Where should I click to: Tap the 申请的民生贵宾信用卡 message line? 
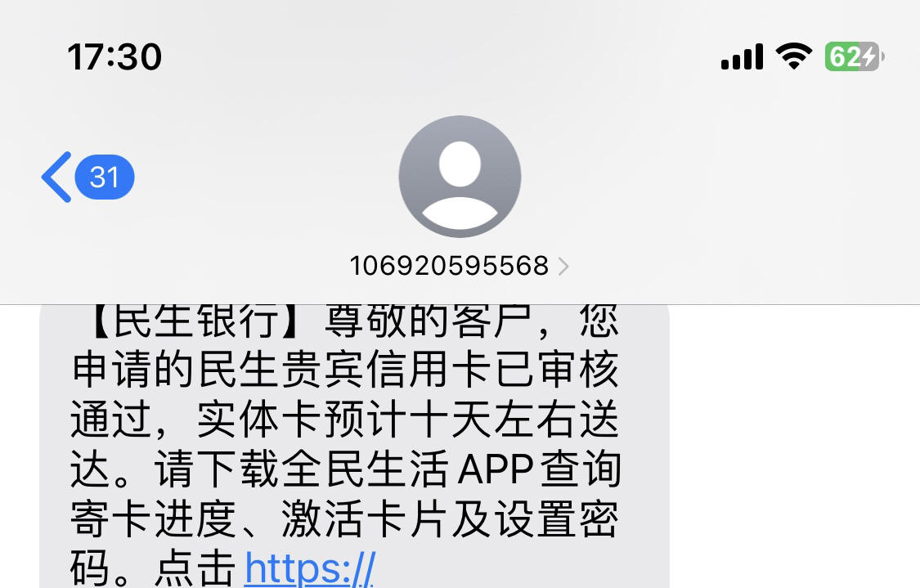click(260, 370)
